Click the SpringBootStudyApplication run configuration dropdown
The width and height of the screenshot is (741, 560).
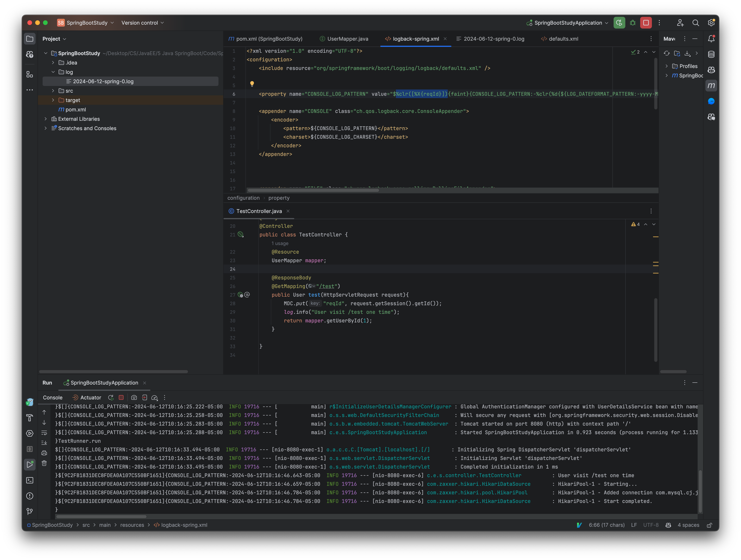tap(567, 22)
